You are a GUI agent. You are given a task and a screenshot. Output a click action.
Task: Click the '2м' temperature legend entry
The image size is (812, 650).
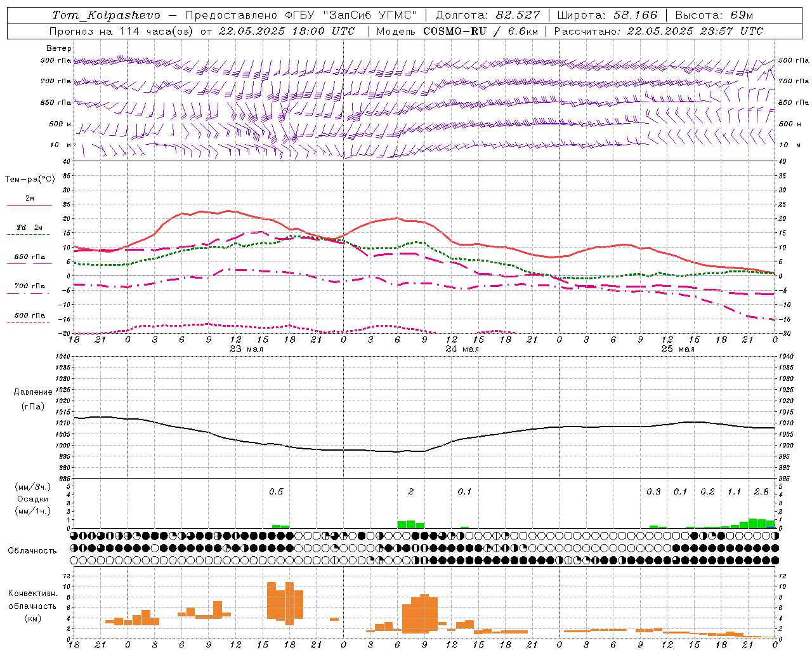(30, 198)
